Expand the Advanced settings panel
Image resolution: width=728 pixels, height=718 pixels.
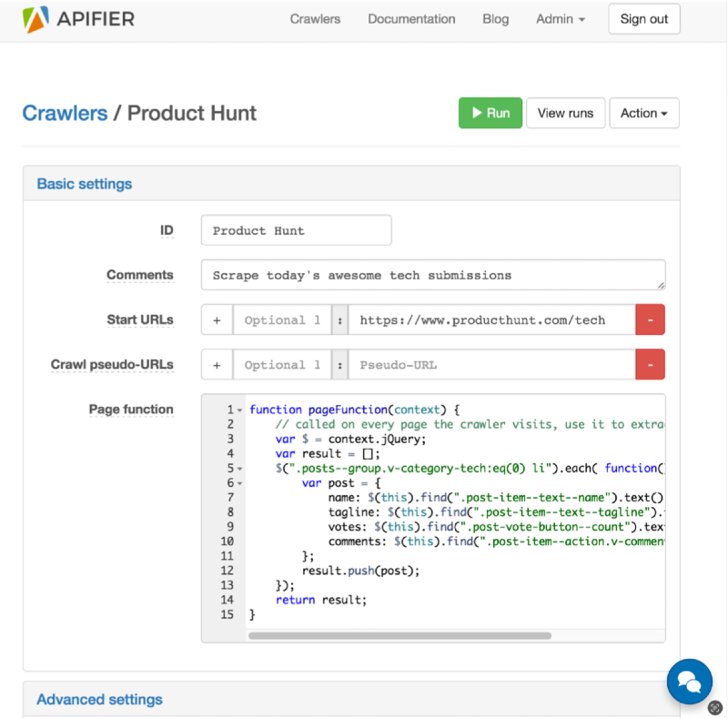coord(351,699)
